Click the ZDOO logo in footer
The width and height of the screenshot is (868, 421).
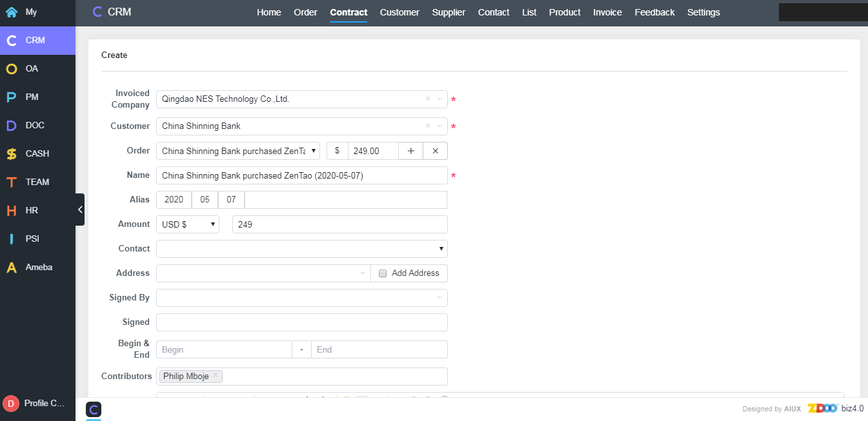[823, 408]
